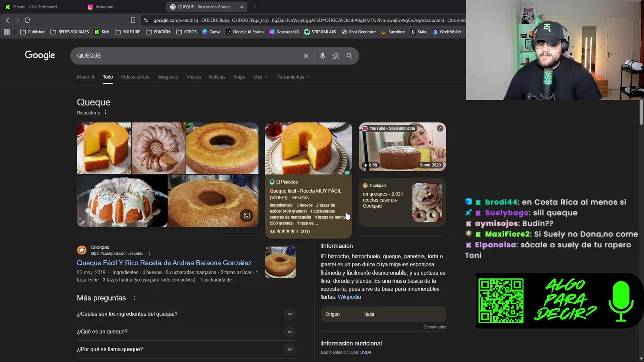
Task: Switch to the Modo IA tab
Action: tap(86, 77)
